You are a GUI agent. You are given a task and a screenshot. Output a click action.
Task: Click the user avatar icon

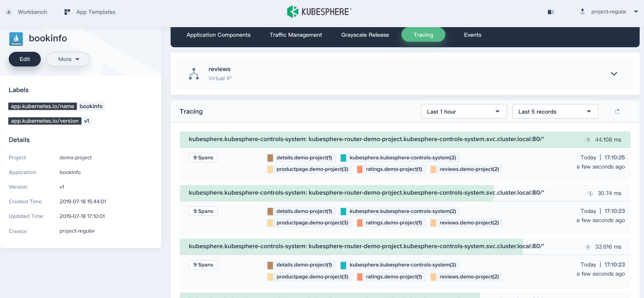click(582, 12)
